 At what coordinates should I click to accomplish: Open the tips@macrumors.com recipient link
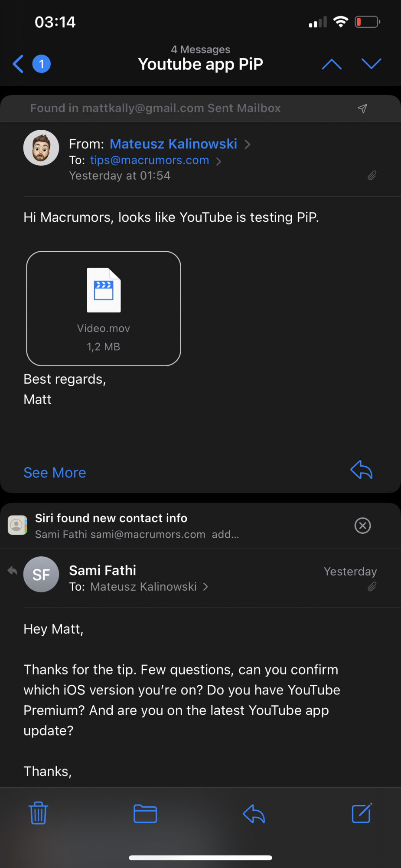point(150,160)
